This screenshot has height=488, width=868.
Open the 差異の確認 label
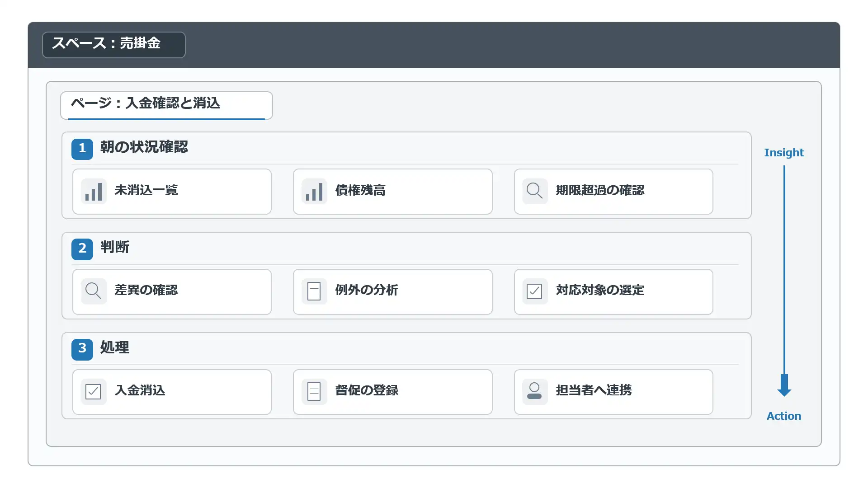[x=146, y=290]
